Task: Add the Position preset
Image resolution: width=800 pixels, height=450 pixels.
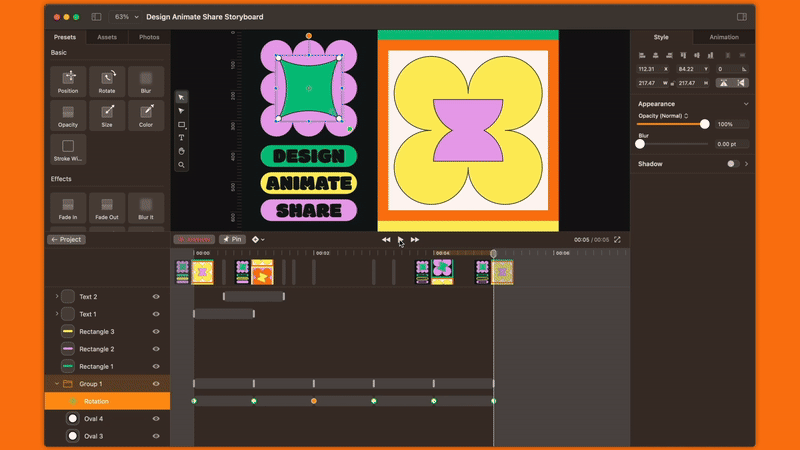Action: [x=68, y=81]
